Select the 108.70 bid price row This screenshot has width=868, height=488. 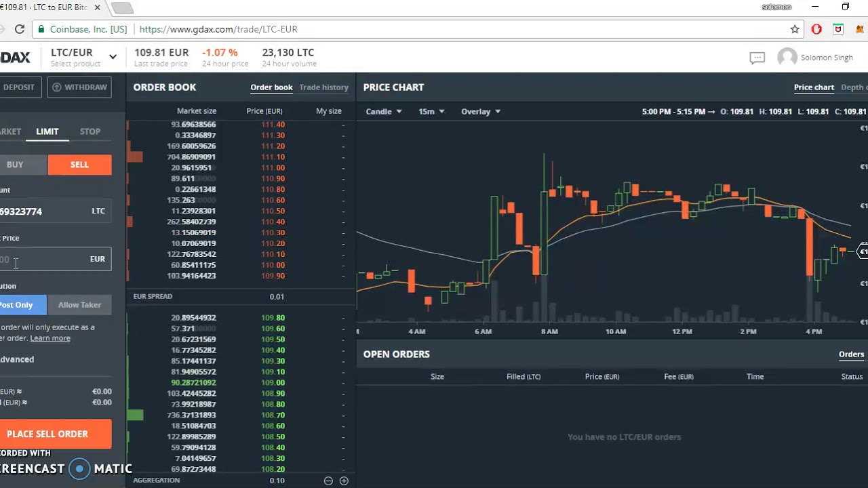pos(240,415)
